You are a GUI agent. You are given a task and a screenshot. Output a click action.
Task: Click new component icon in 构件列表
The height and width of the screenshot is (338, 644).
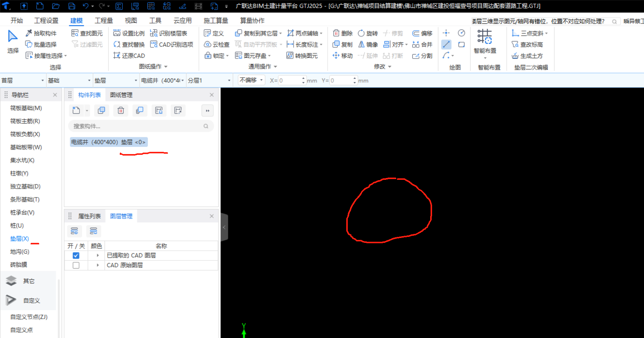click(76, 110)
